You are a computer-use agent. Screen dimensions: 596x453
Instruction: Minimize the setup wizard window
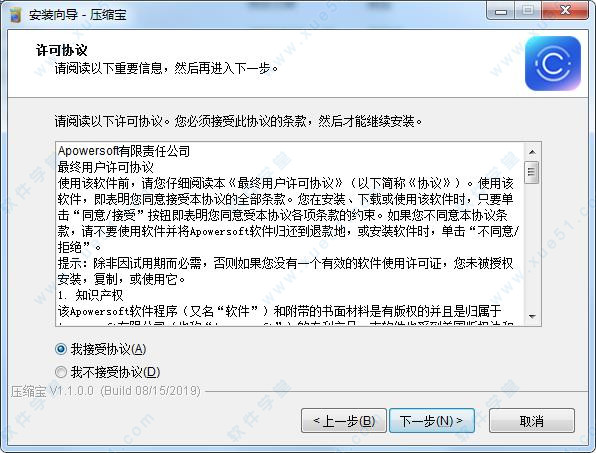[x=501, y=11]
